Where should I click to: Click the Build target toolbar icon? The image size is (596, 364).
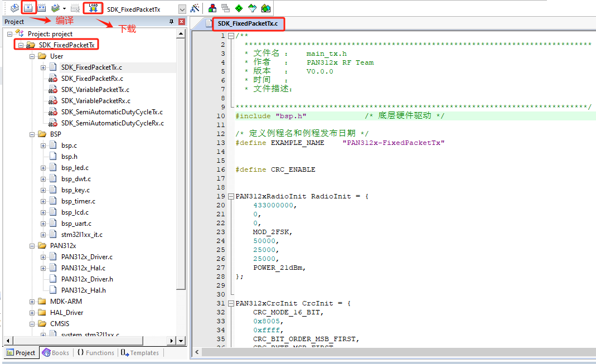point(28,8)
